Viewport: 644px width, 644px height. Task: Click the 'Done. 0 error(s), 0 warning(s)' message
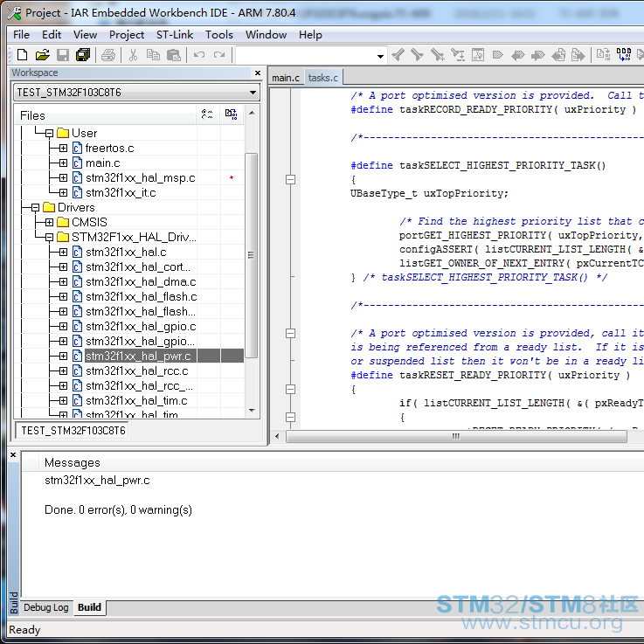coord(118,509)
